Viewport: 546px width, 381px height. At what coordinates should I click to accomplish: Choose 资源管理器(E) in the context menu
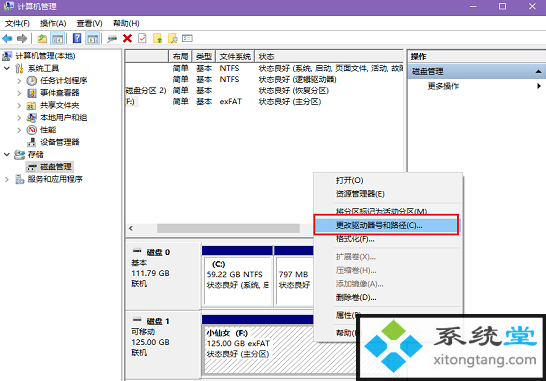388,194
